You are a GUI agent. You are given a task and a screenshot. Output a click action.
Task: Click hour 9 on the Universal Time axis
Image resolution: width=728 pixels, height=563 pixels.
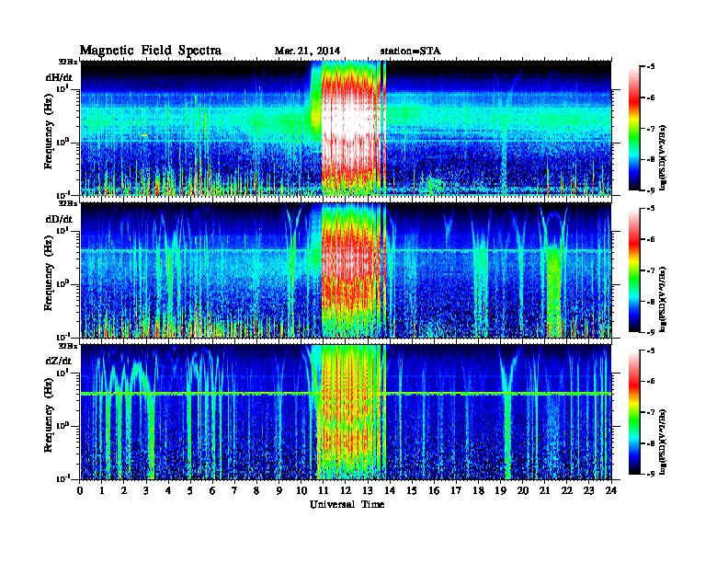279,491
